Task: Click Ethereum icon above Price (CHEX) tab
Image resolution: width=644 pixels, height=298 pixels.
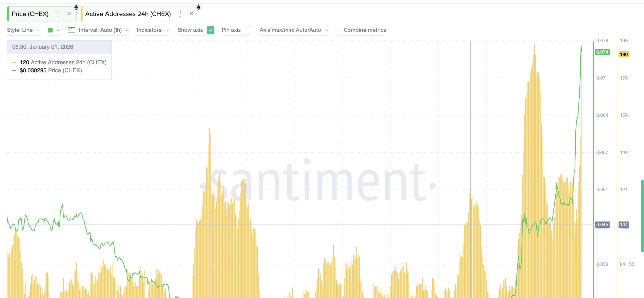Action: click(76, 7)
